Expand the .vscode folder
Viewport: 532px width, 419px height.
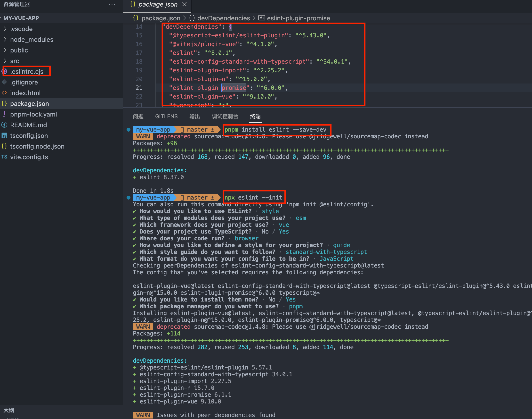click(5, 29)
